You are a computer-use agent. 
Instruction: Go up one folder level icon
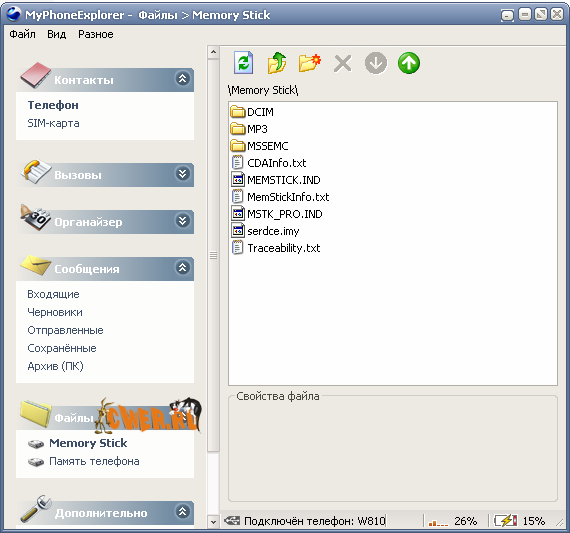tap(277, 63)
